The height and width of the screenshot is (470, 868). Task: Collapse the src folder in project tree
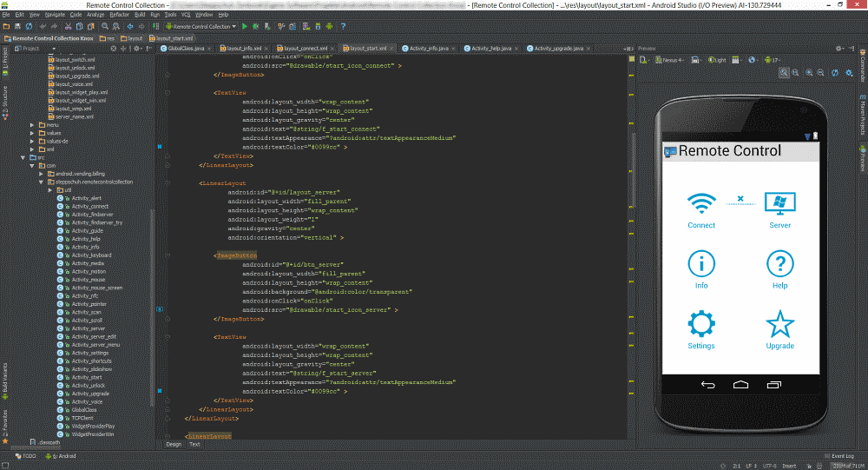tap(24, 157)
